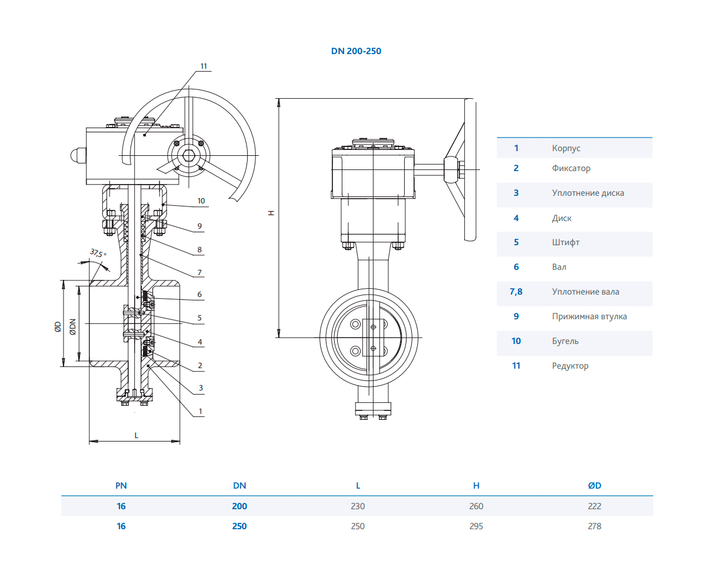Screen dimensions: 706x588
Task: Click the L dimension label under section drawing
Action: tap(136, 435)
